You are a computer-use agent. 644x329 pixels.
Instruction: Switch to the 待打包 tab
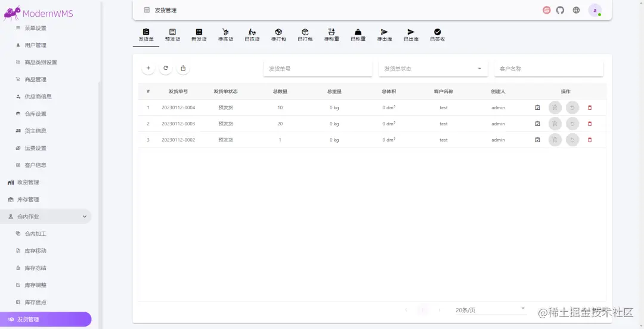[278, 35]
